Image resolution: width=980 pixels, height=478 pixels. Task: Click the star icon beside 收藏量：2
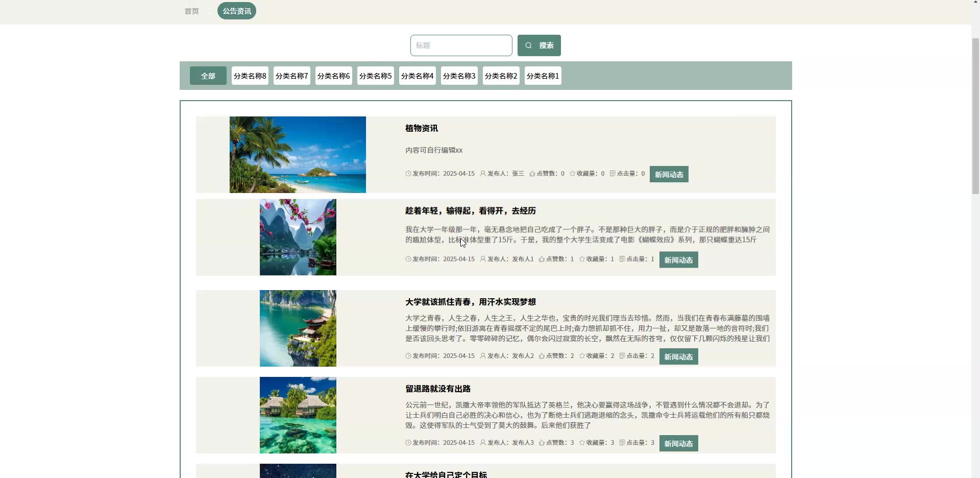pyautogui.click(x=582, y=356)
